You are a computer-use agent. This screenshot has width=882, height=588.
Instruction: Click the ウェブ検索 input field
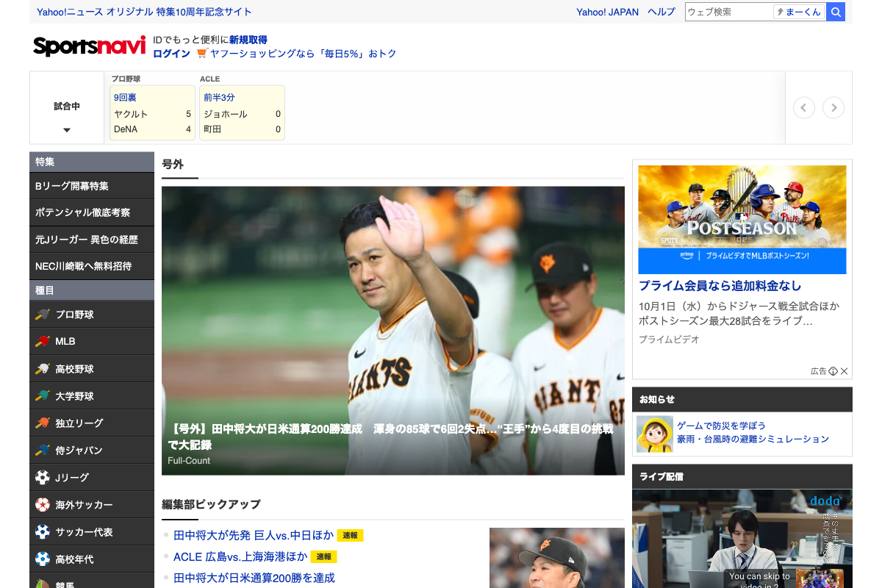coord(728,12)
